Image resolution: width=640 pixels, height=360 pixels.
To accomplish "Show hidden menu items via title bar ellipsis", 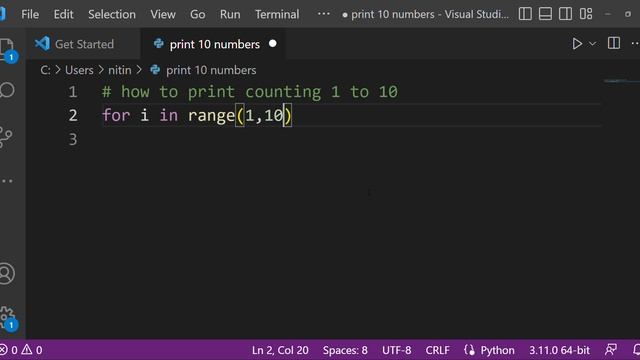I will tap(324, 14).
